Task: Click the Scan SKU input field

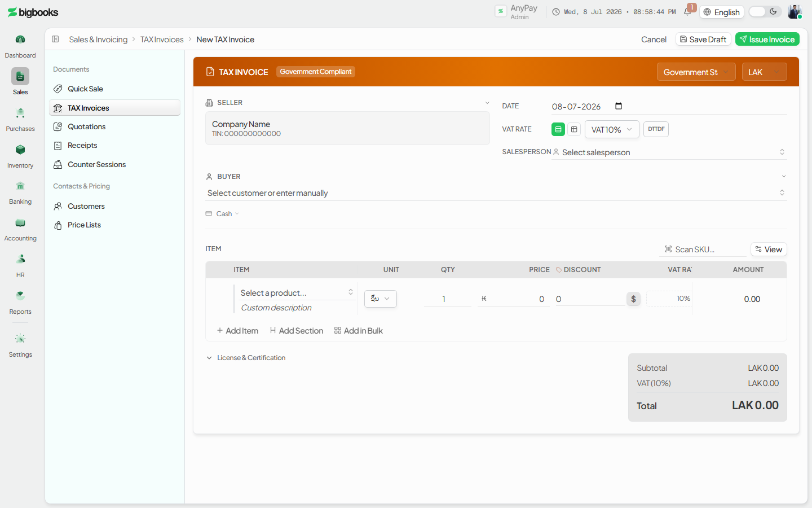Action: point(702,249)
